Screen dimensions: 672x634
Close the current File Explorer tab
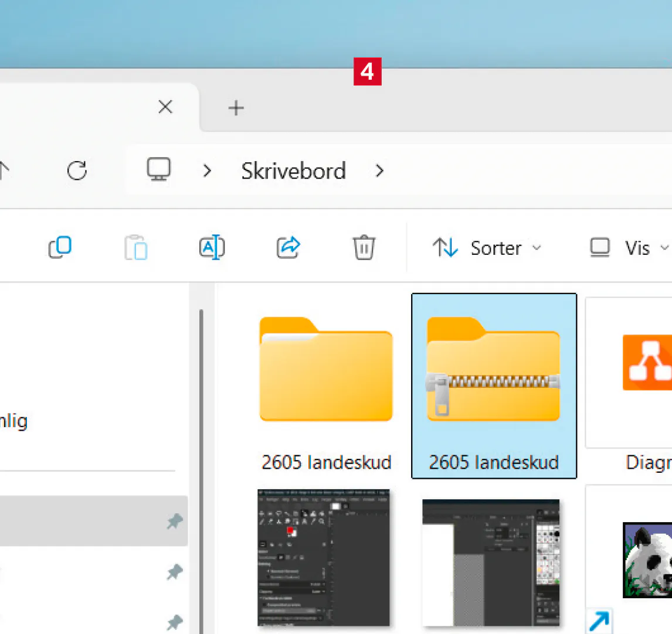click(165, 107)
